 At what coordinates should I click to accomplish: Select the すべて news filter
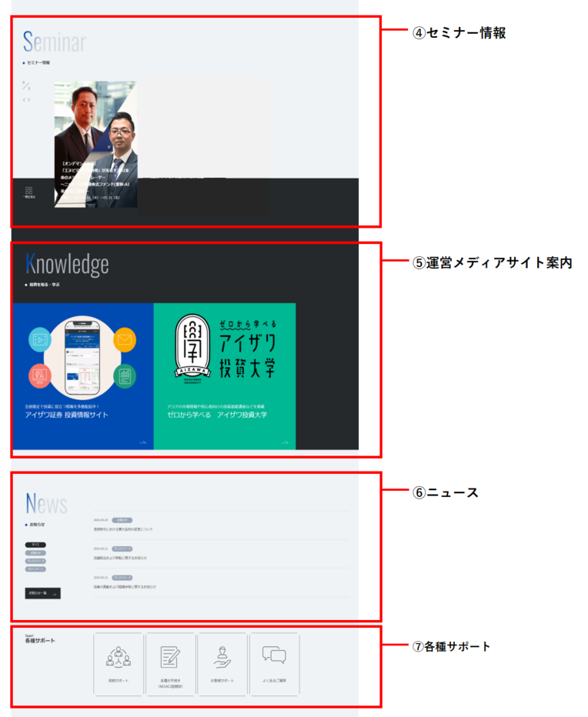point(35,545)
